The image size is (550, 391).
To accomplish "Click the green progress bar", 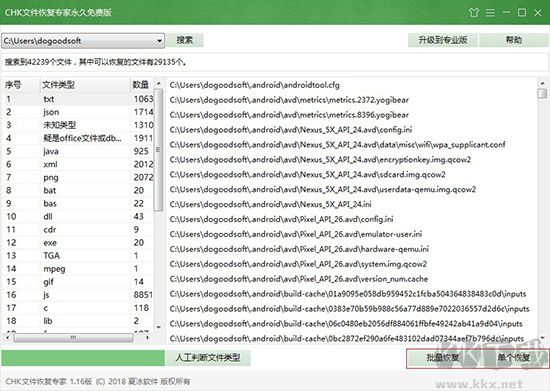I will (x=83, y=358).
